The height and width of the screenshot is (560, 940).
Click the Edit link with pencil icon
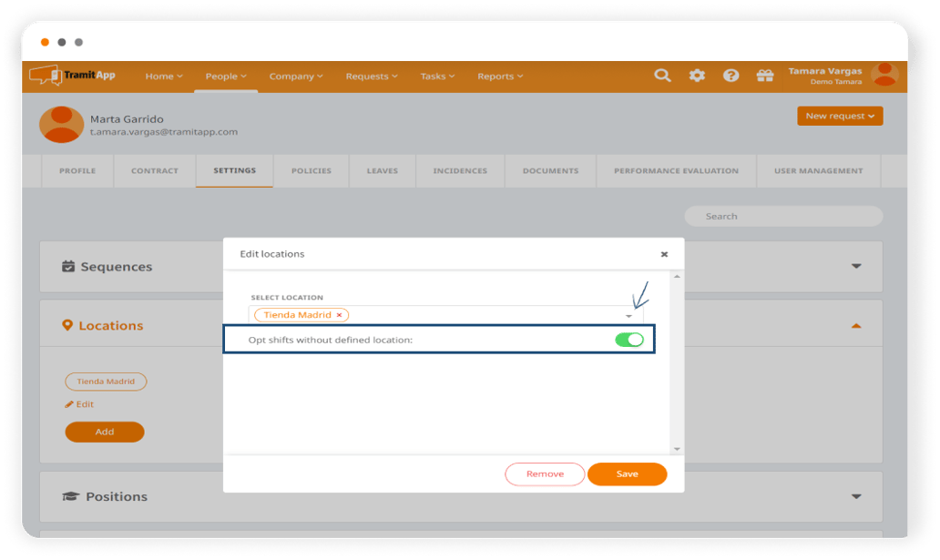(79, 403)
